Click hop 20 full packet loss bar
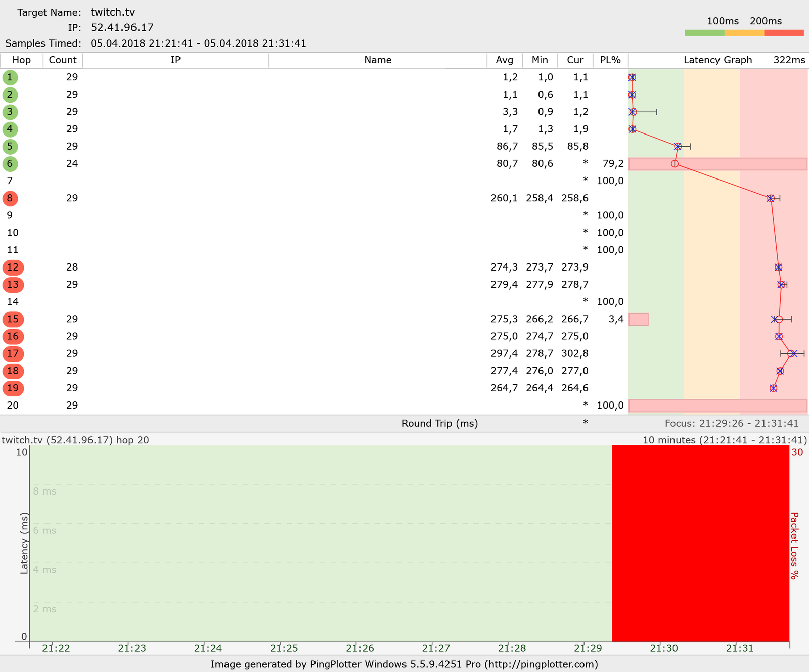Image resolution: width=809 pixels, height=672 pixels. (x=718, y=406)
